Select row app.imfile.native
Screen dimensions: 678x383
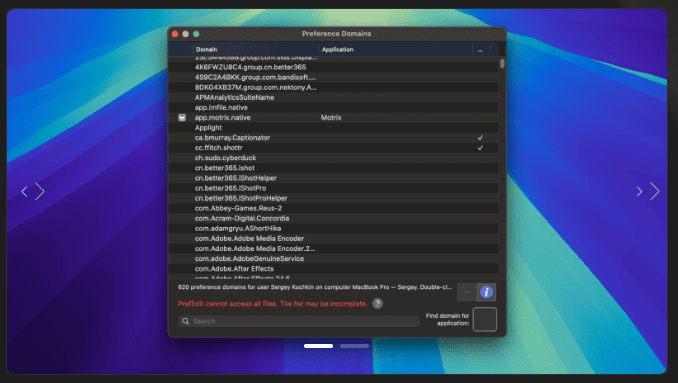333,107
